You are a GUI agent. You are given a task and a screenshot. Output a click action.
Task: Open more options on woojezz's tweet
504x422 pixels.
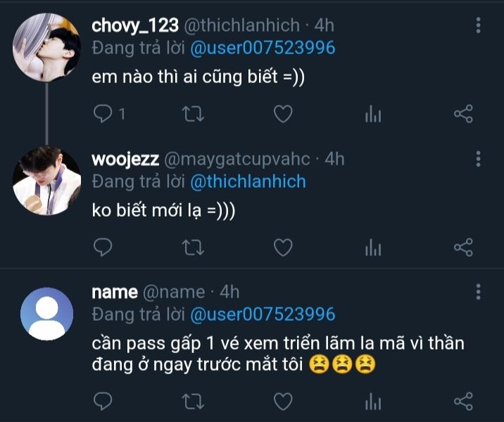tap(479, 159)
